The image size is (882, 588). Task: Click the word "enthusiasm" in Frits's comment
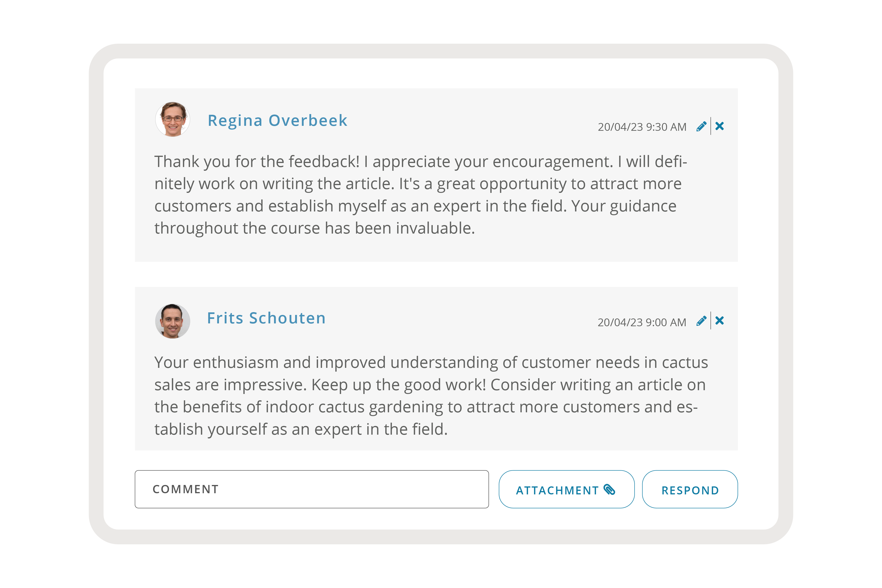[x=235, y=363]
